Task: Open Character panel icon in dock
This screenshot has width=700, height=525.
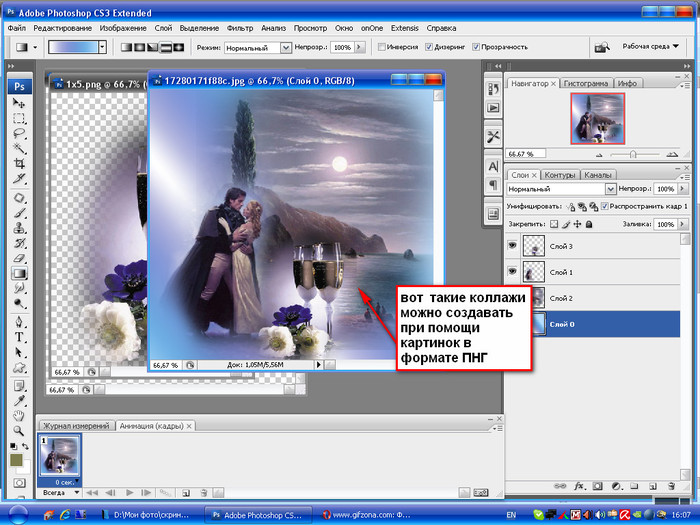Action: (x=493, y=167)
